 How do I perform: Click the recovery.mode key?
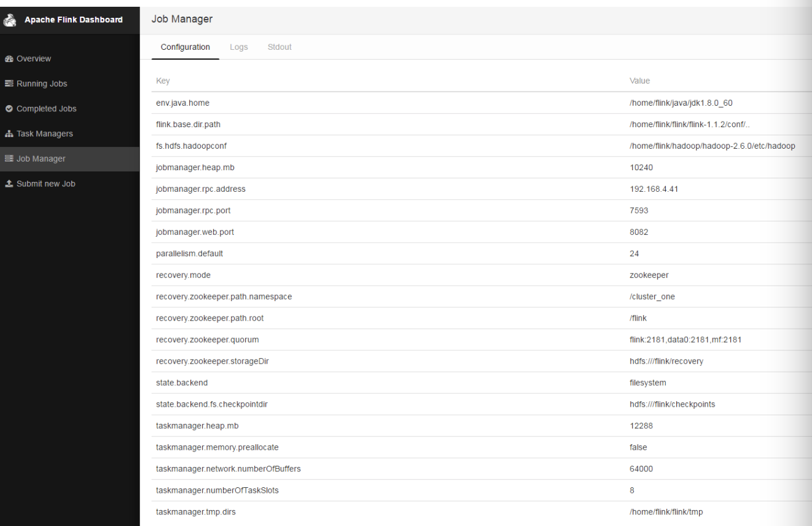184,275
